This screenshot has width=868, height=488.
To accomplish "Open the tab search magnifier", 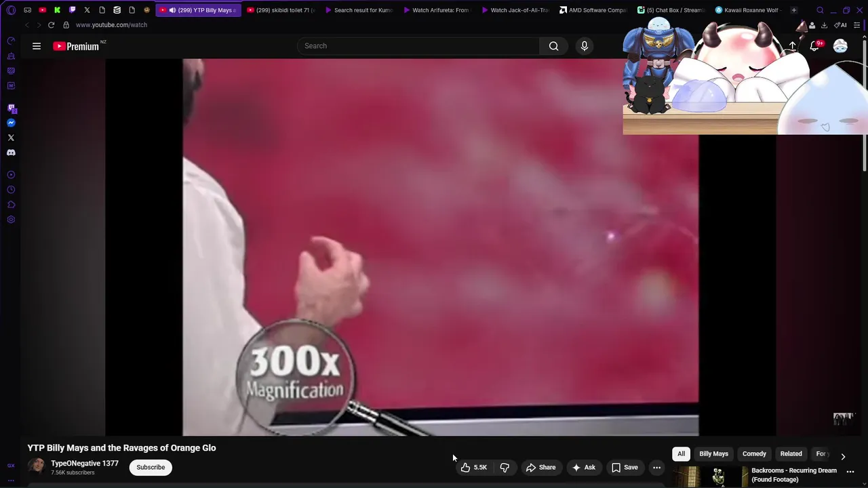I will 820,10.
